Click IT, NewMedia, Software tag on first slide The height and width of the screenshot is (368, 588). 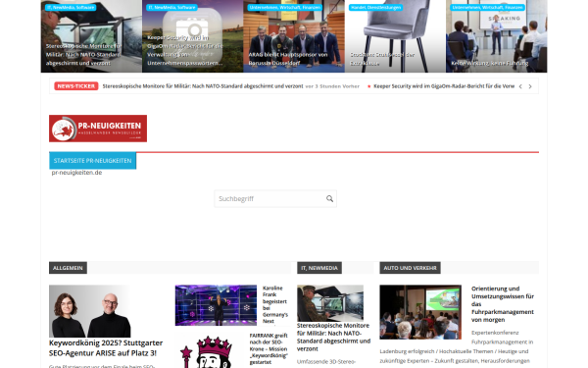tap(71, 7)
